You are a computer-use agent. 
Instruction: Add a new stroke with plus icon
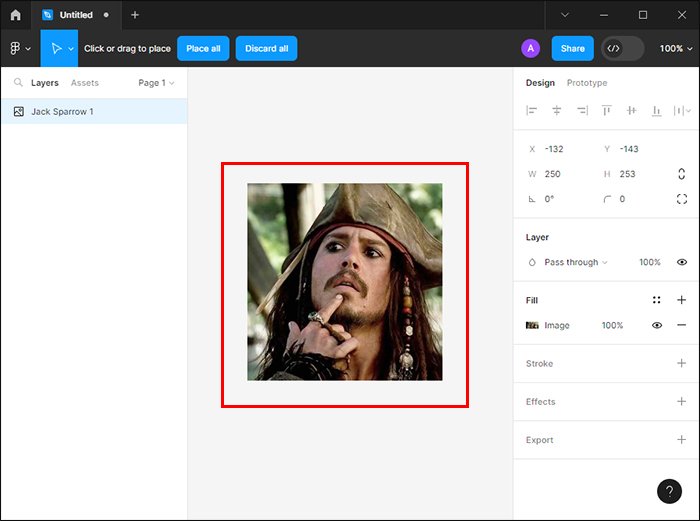click(681, 364)
